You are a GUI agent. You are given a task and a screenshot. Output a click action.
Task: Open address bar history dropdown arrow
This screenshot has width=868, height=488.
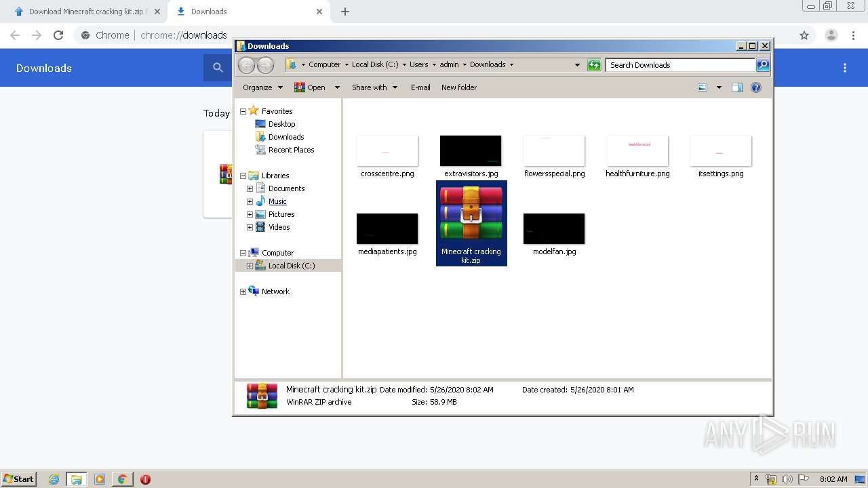tap(577, 65)
